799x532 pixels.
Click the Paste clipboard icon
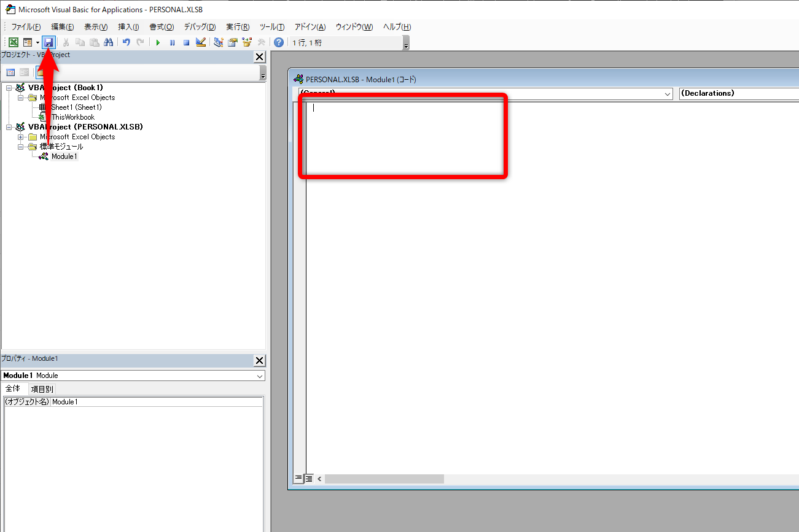[94, 42]
